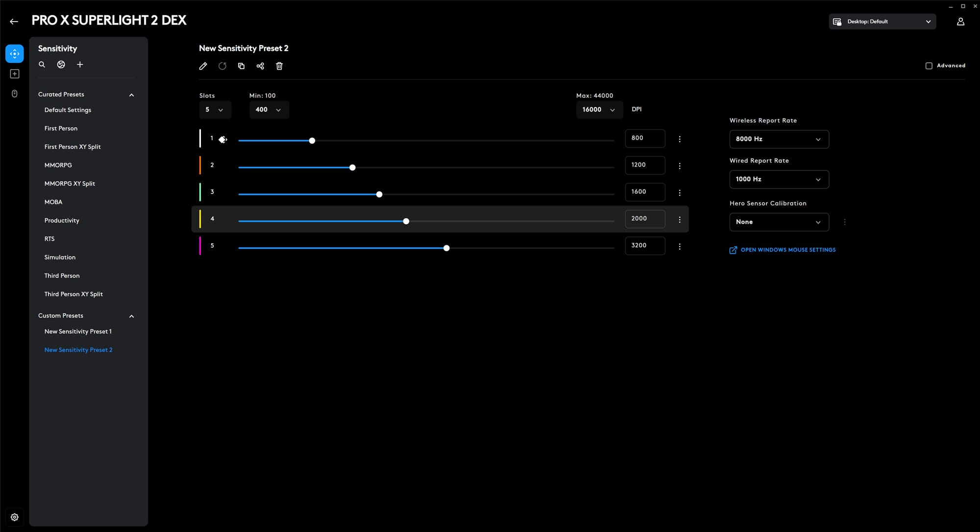Click the back arrow next to device name
Viewport: 980px width, 532px height.
(x=14, y=22)
